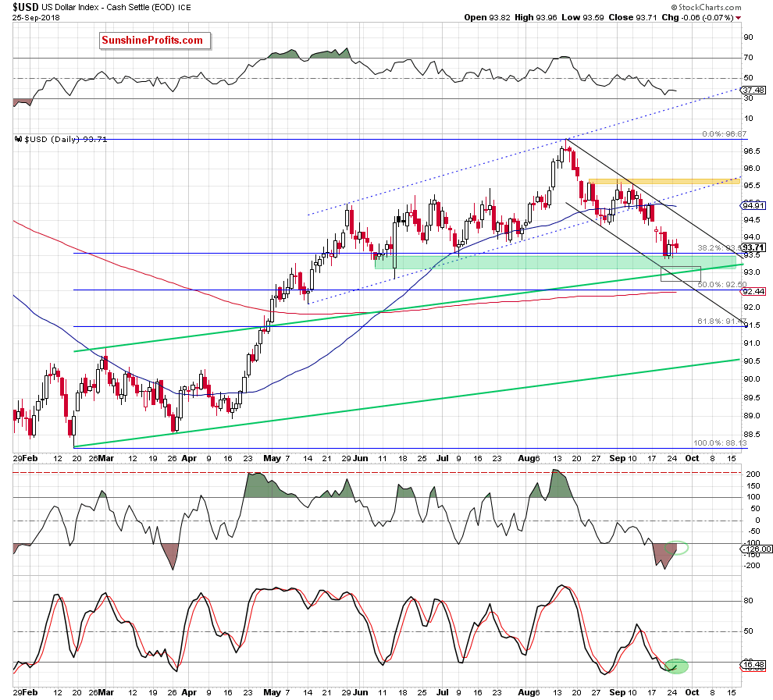Click the red moving average tag 92.44

coord(753,292)
